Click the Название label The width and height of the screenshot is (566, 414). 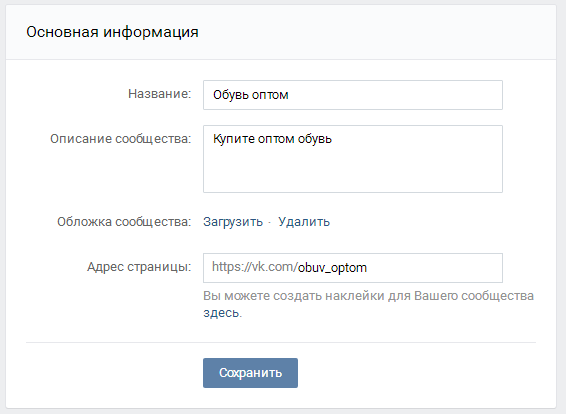[x=160, y=94]
